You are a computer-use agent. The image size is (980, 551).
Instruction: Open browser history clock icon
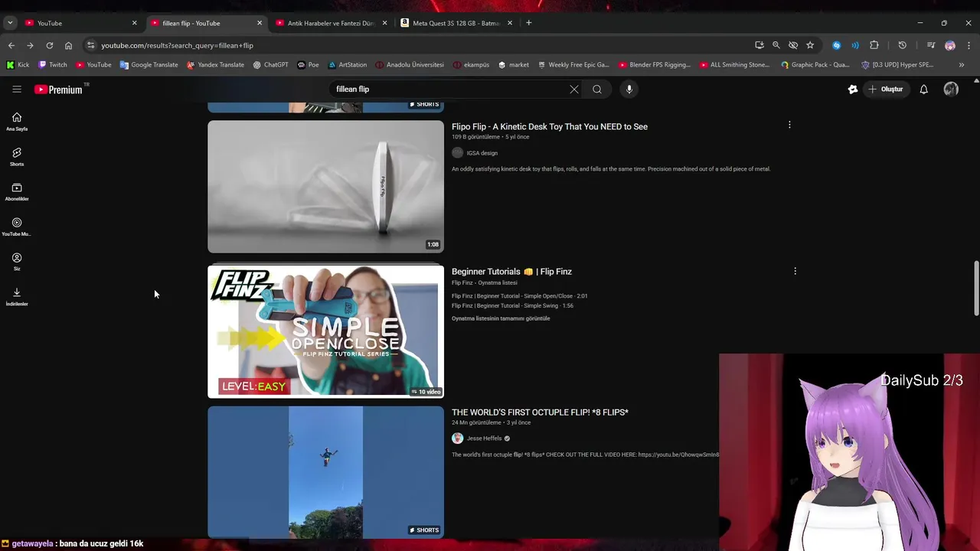902,45
